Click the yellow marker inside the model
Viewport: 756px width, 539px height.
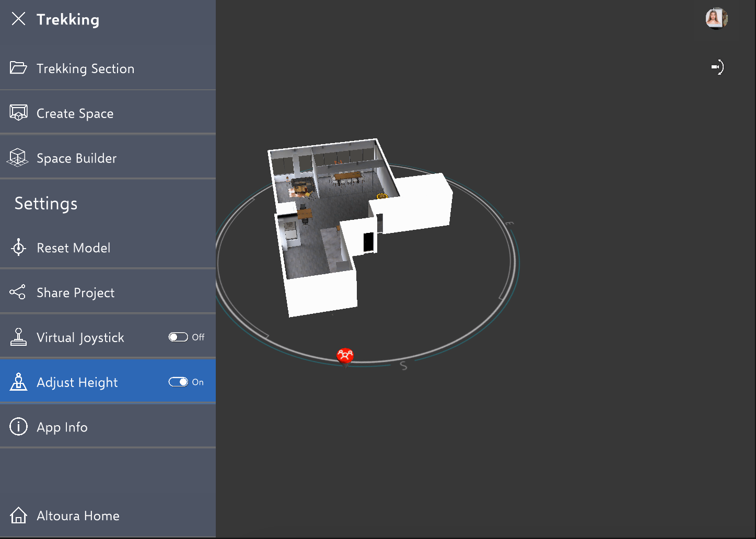point(382,196)
